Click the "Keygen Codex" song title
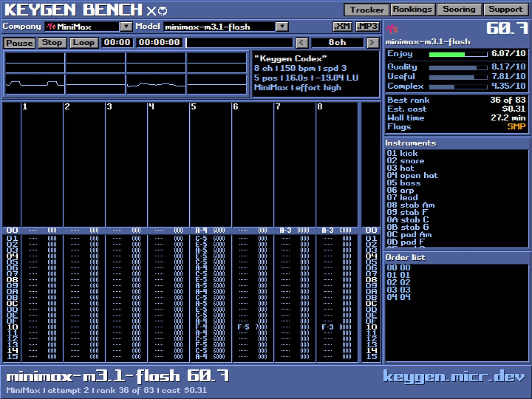The width and height of the screenshot is (532, 399). (291, 59)
